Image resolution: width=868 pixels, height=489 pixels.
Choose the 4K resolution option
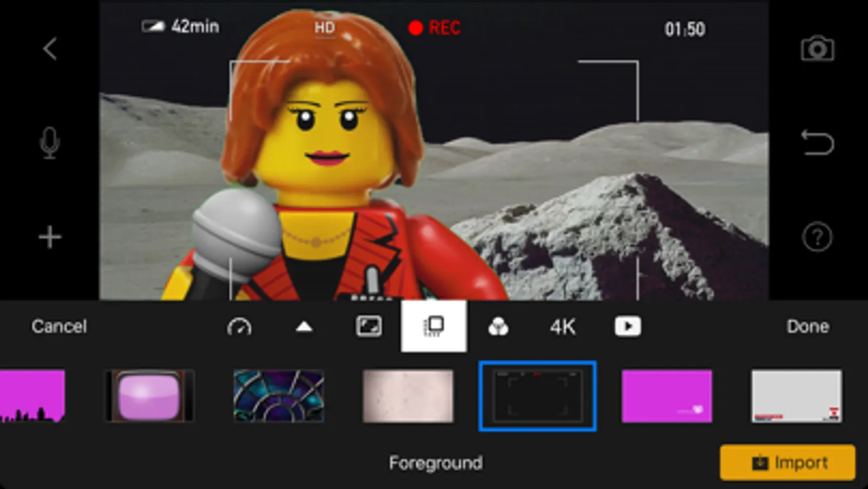[562, 327]
